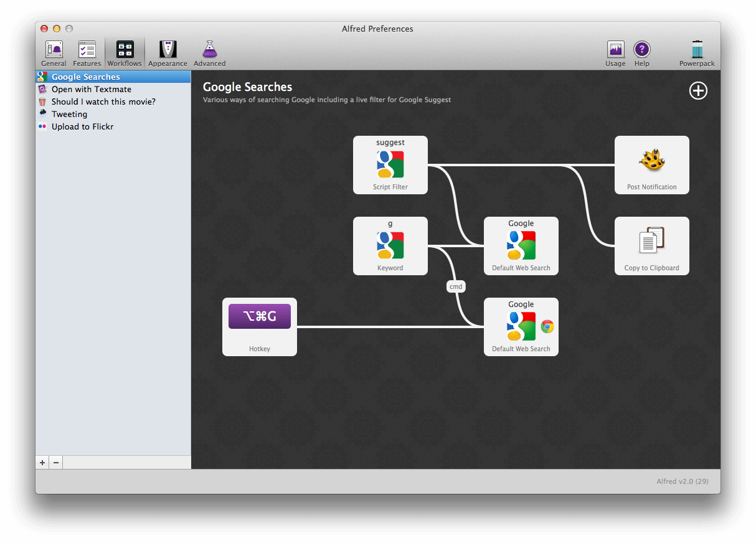
Task: Click the ⌥⌘G Hotkey node
Action: point(260,327)
